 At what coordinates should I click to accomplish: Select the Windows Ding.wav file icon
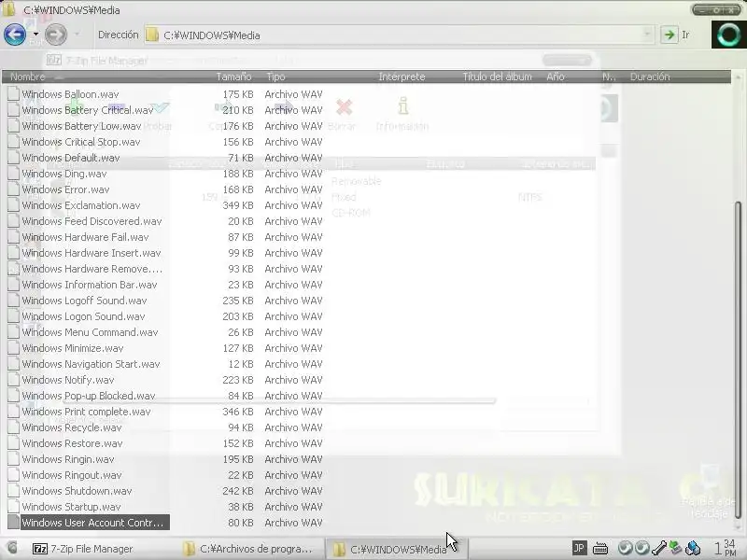click(13, 174)
